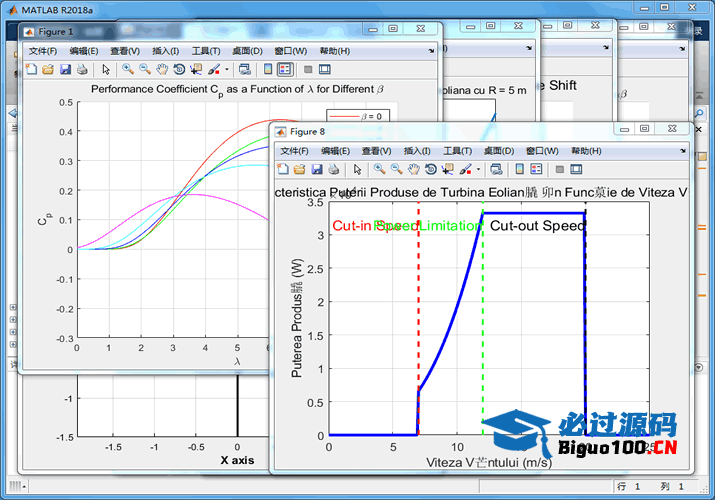Toggle Data Cursor mode in Figure 8

[448, 170]
